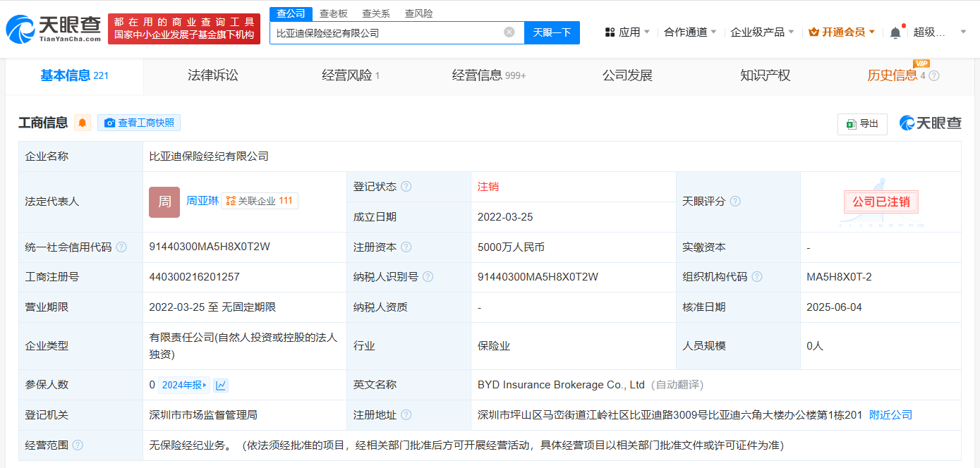The height and width of the screenshot is (468, 980).
Task: Click the 导出 export button
Action: click(x=862, y=123)
